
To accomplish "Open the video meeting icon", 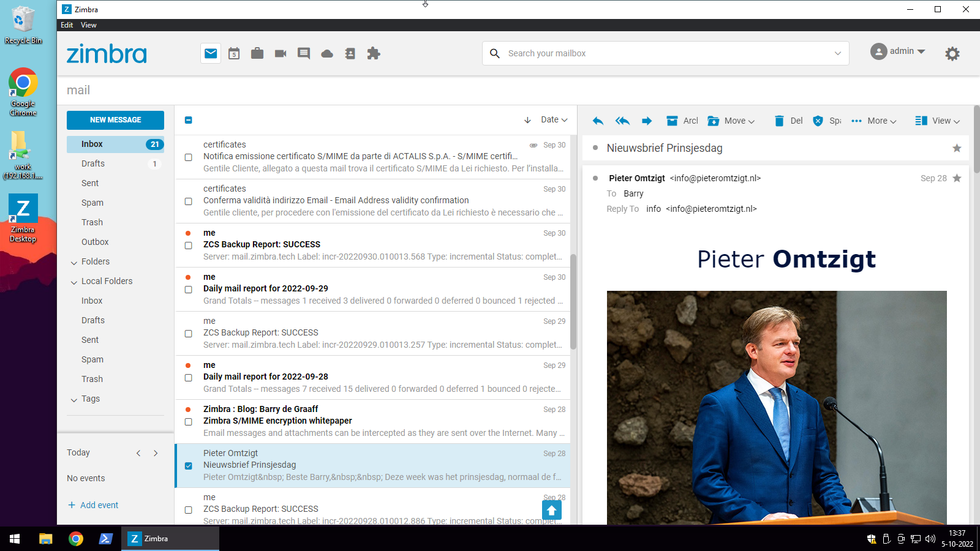I will click(x=280, y=53).
